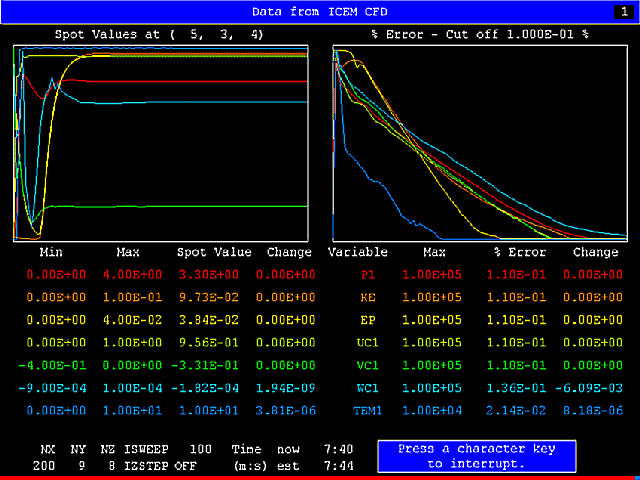Image resolution: width=640 pixels, height=480 pixels.
Task: Click the "Spot Value" column header
Action: 214,252
